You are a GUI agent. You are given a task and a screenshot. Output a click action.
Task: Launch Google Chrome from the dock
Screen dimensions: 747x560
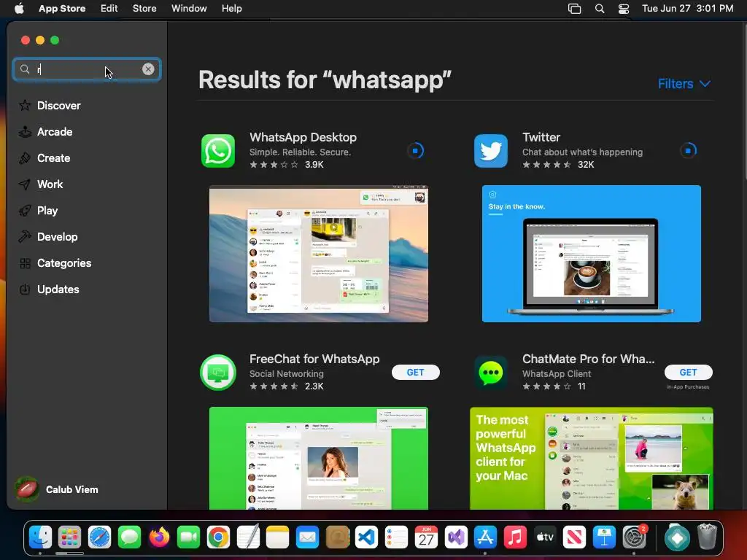(x=218, y=537)
